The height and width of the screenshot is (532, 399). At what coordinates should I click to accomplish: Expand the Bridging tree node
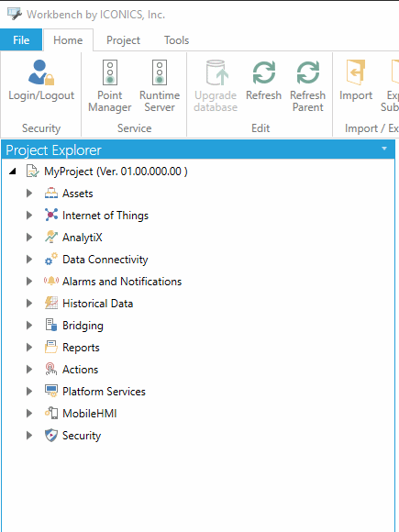click(29, 326)
